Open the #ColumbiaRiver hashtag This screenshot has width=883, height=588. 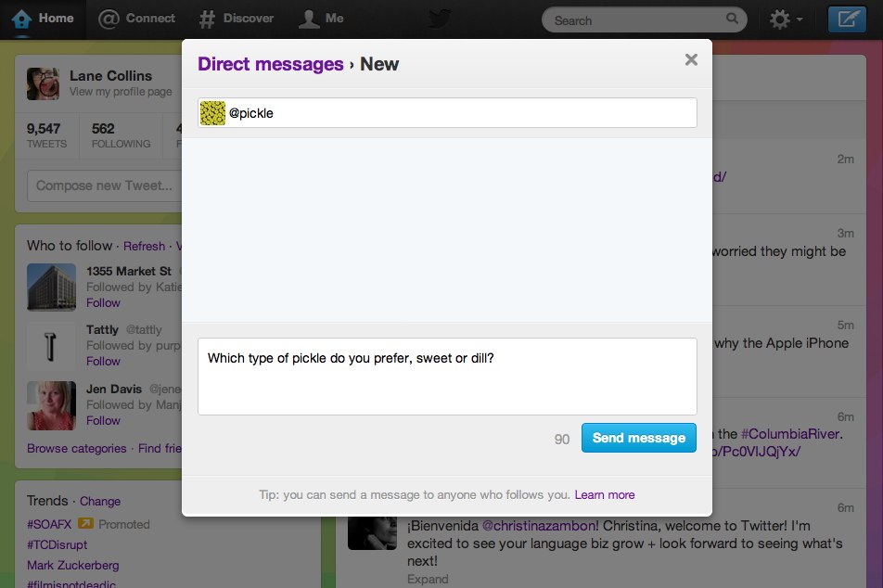point(790,434)
